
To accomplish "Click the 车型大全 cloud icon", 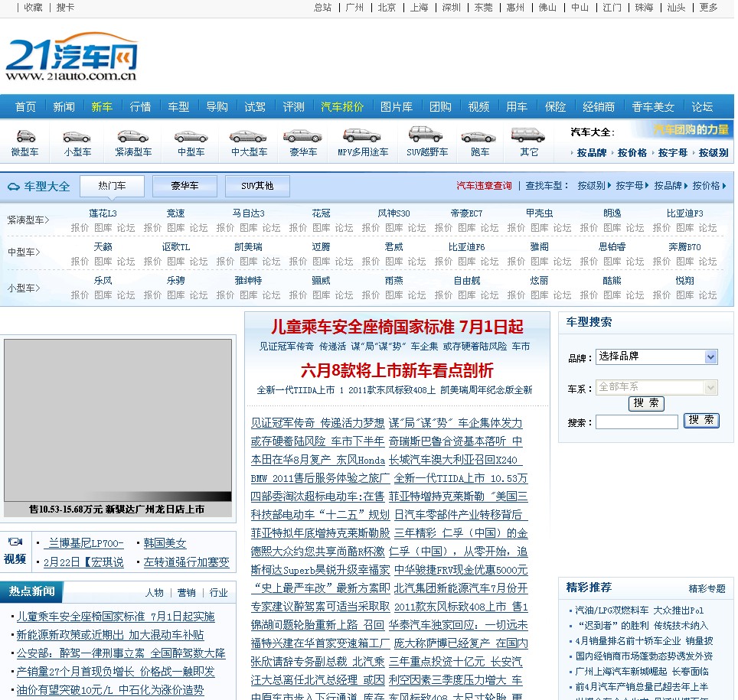I will 14,187.
